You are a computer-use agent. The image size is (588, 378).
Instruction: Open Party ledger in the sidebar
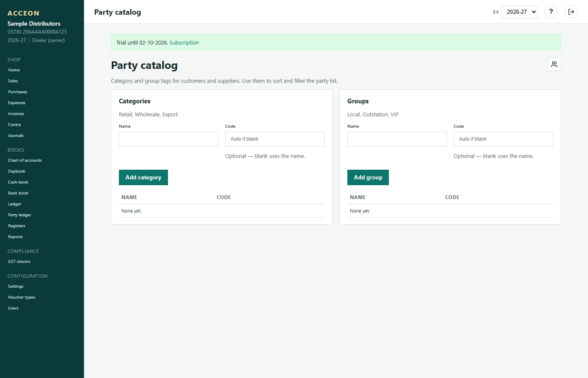tap(20, 215)
